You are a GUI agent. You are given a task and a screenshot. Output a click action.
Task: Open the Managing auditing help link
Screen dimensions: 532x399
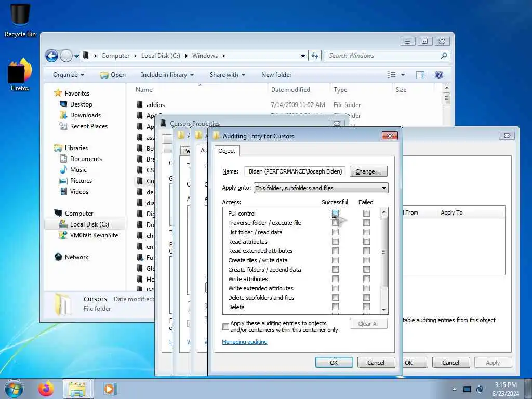point(245,342)
